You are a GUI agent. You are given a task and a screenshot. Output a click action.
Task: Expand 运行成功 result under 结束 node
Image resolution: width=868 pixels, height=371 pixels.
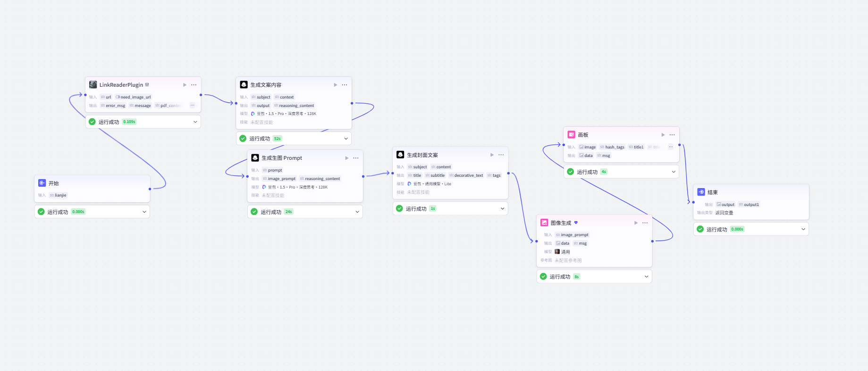[x=803, y=229]
